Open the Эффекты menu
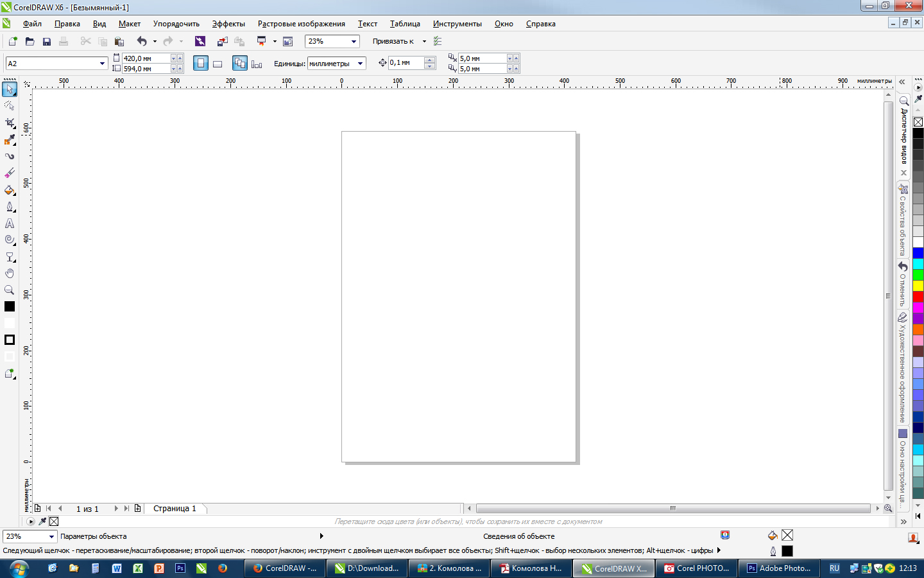 228,24
